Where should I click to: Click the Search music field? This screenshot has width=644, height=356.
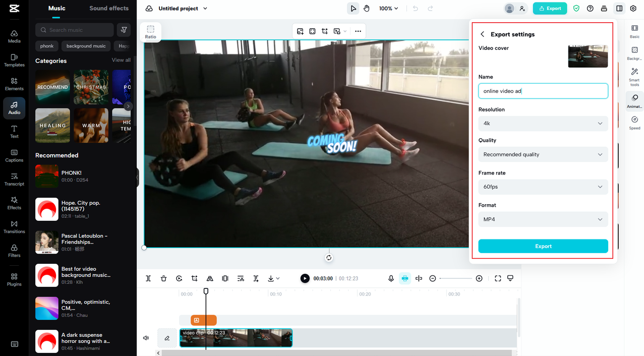(74, 30)
